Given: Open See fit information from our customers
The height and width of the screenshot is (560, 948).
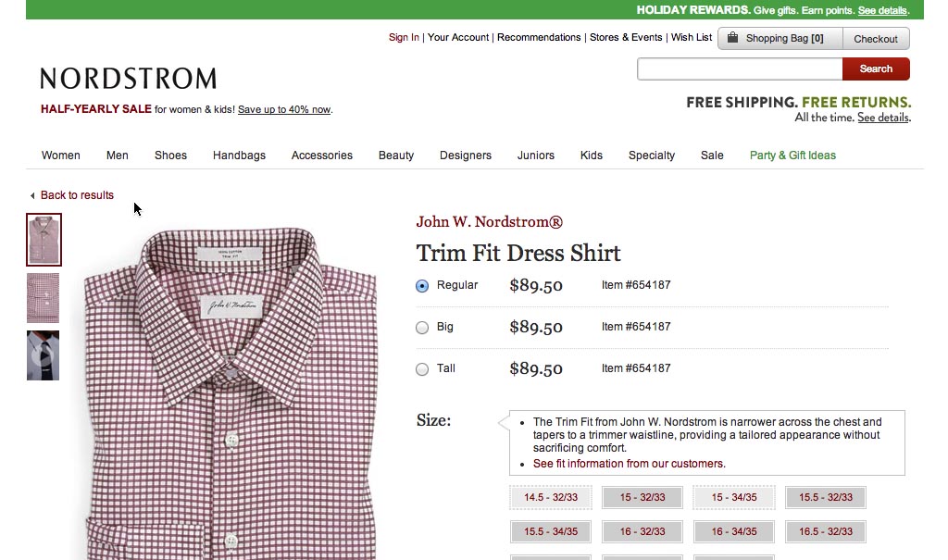Looking at the screenshot, I should [629, 464].
